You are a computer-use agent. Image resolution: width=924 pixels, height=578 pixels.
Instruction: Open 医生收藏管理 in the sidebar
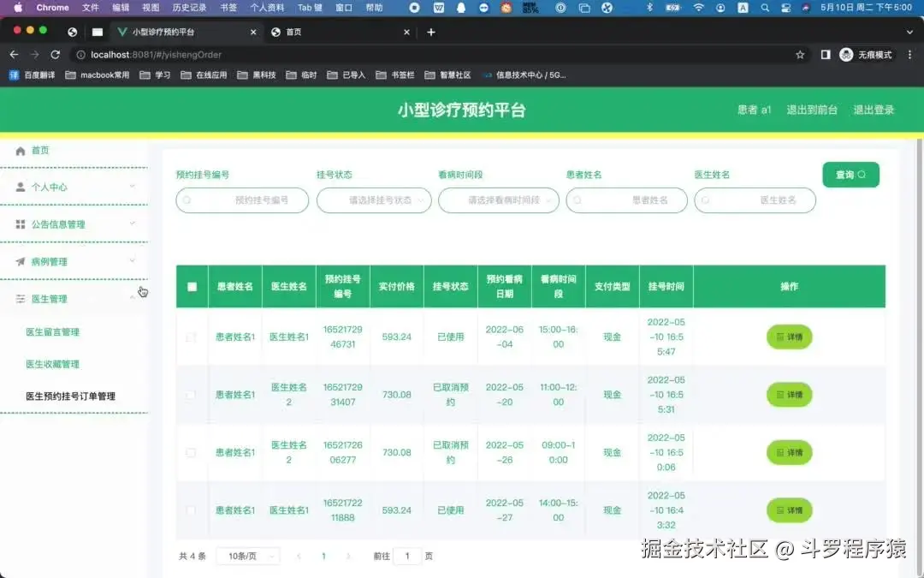52,364
